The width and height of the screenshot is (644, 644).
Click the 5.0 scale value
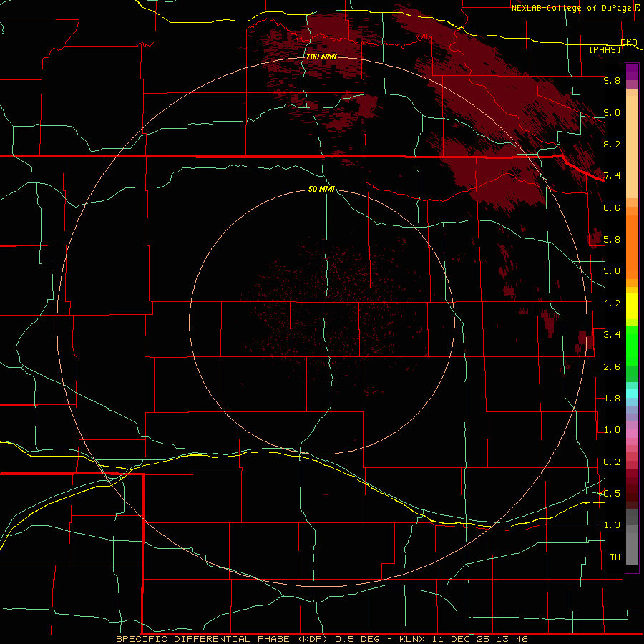612,271
